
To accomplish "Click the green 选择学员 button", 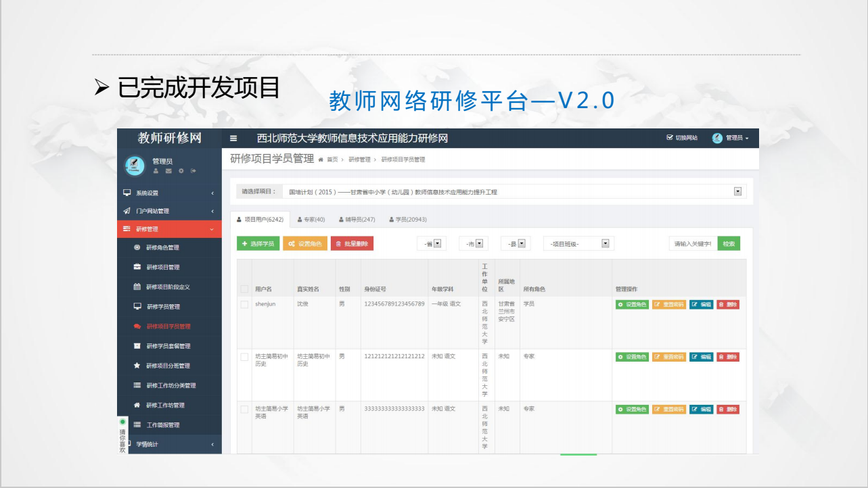I will click(258, 243).
